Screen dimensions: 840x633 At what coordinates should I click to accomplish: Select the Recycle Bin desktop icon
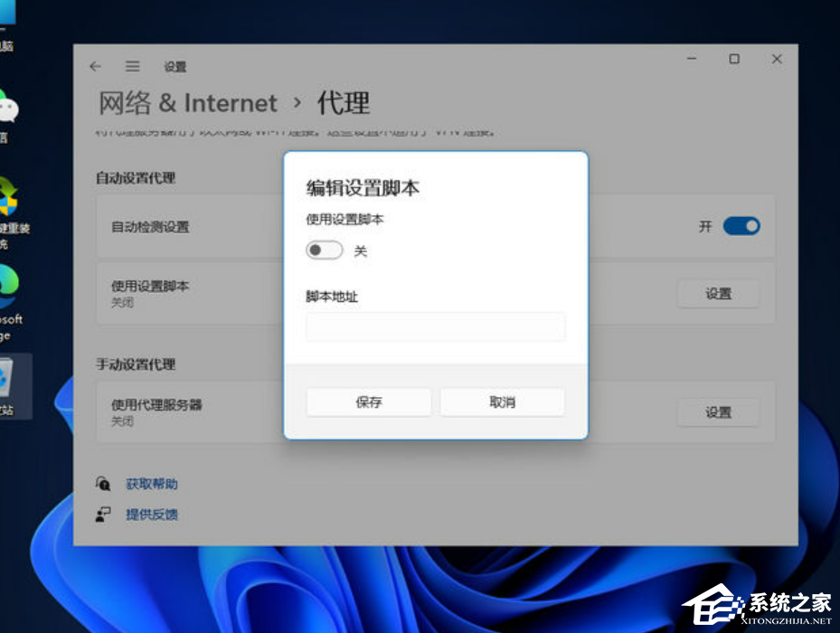tap(9, 380)
